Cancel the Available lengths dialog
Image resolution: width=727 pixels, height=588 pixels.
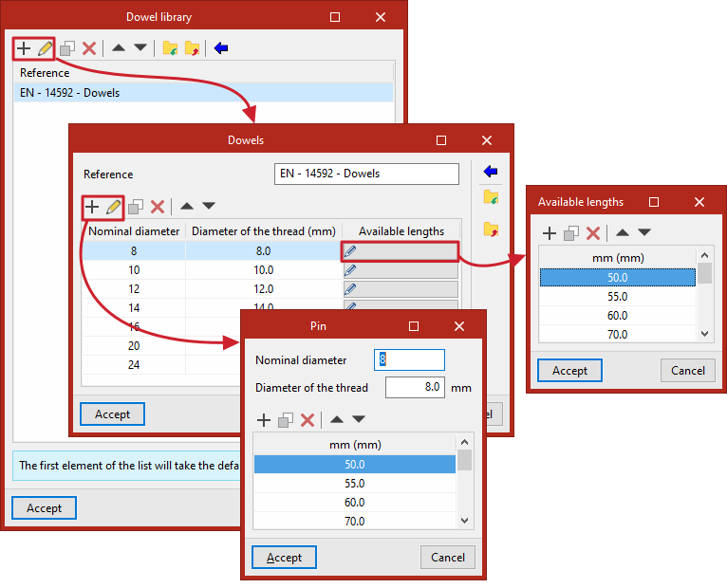coord(687,371)
